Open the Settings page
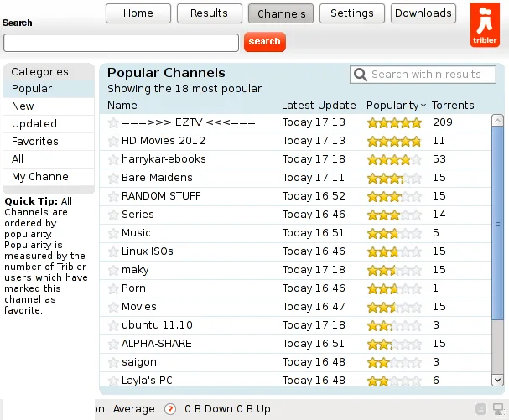The height and width of the screenshot is (420, 509). coord(352,13)
